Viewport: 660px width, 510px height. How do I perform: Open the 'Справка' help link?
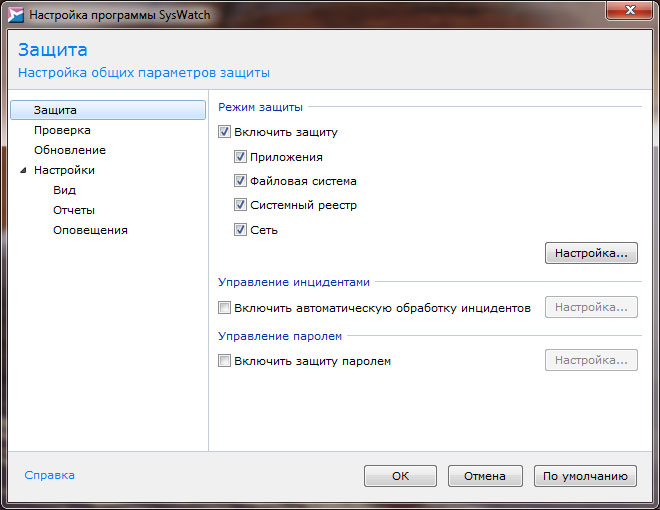[50, 475]
